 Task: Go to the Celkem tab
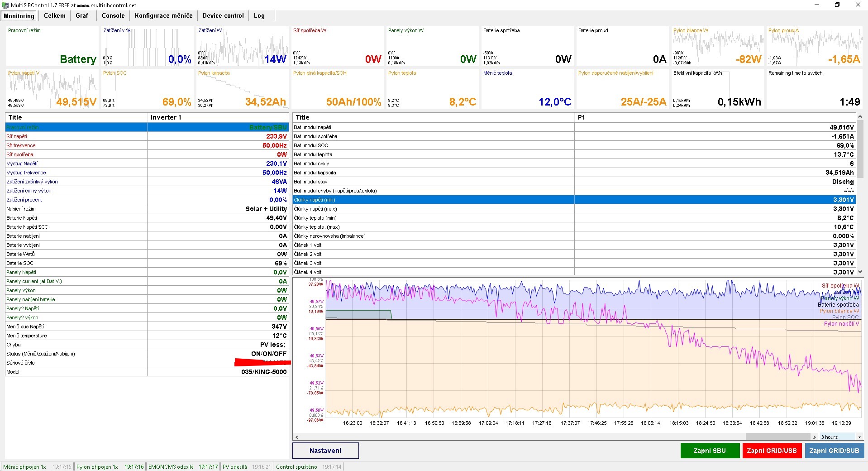55,16
